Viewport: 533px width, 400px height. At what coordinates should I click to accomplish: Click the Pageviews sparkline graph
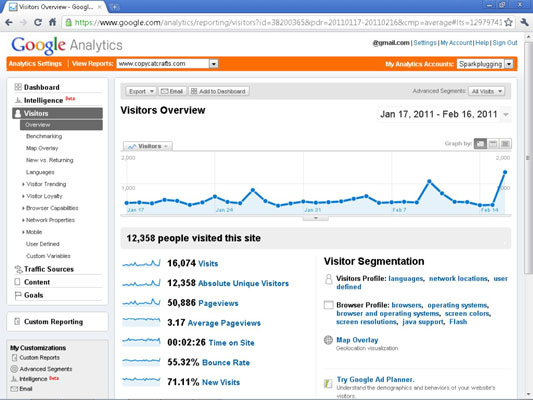(141, 303)
